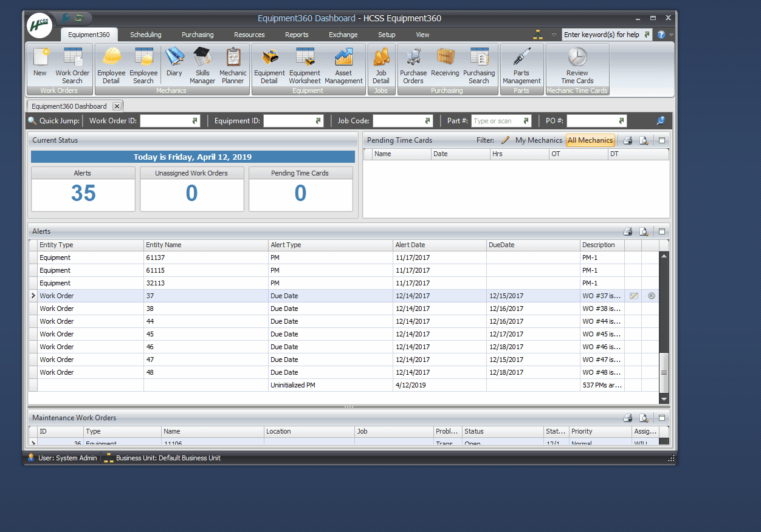The height and width of the screenshot is (532, 761).
Task: Open the help keyword search lookup arrow
Action: [x=647, y=35]
